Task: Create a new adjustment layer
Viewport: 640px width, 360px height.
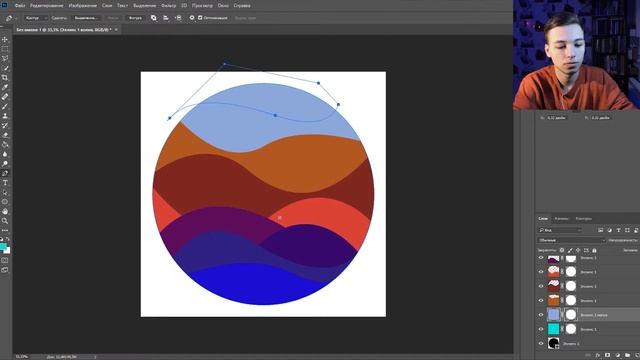Action: click(617, 356)
